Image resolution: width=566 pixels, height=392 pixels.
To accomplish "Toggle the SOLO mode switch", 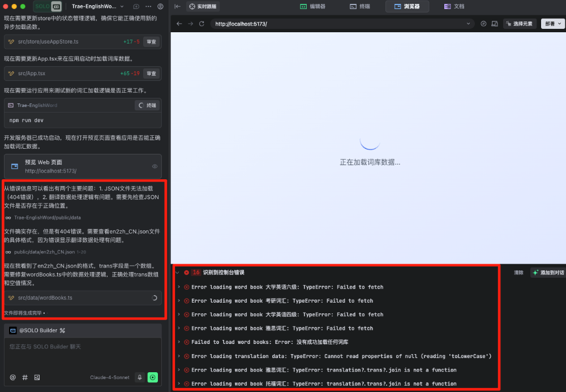I will pos(48,6).
